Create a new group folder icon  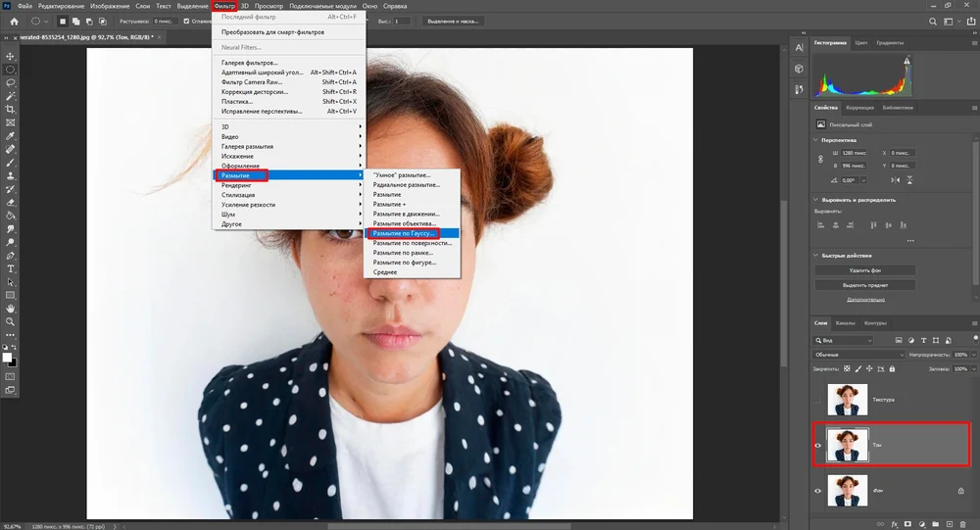pos(936,524)
